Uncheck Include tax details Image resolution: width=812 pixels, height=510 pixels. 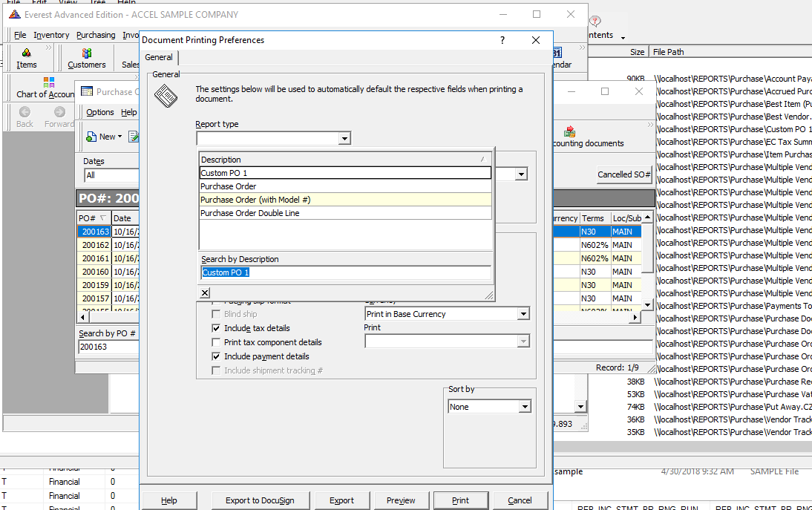[x=216, y=327]
